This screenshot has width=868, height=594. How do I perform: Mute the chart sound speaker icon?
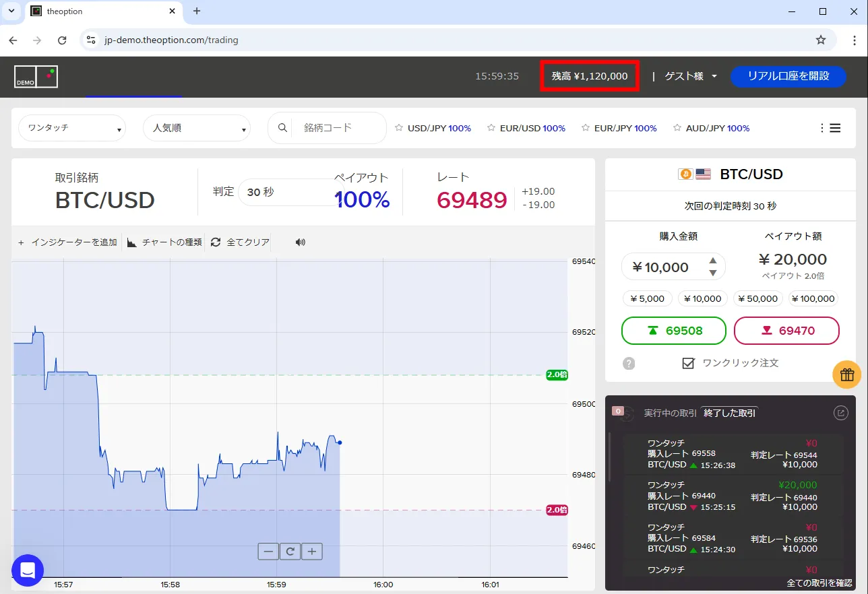[x=301, y=242]
